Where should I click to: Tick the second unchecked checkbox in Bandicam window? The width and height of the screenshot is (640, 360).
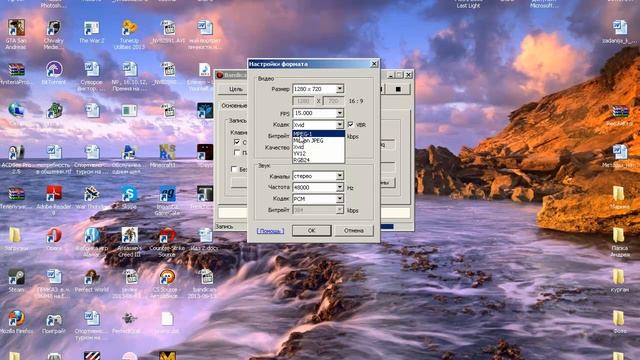(237, 153)
